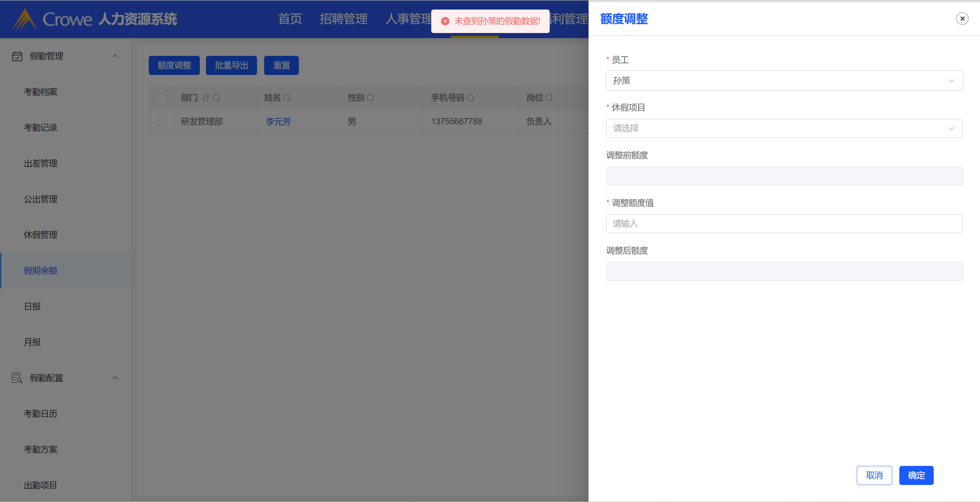
Task: Collapse the 假勤管理 sidebar section
Action: click(115, 56)
